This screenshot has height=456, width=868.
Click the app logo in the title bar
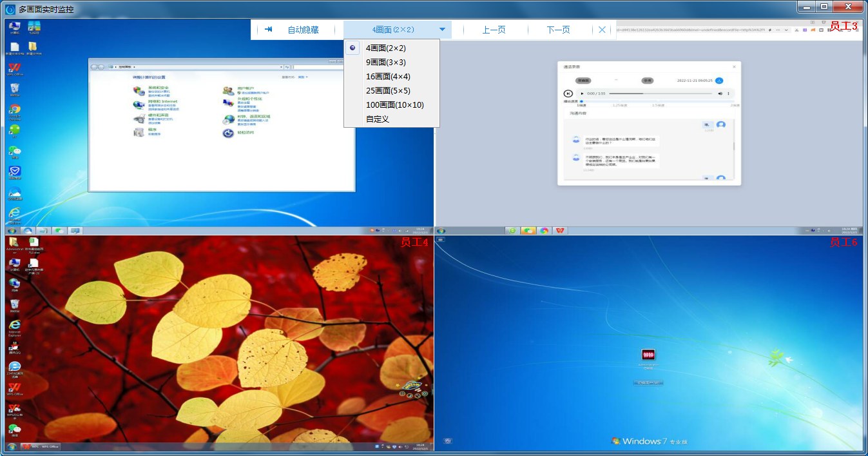coord(10,9)
